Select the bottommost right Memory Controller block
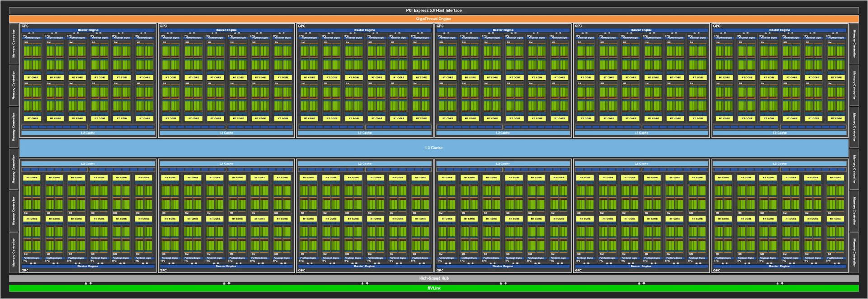This screenshot has width=868, height=299. pyautogui.click(x=854, y=252)
